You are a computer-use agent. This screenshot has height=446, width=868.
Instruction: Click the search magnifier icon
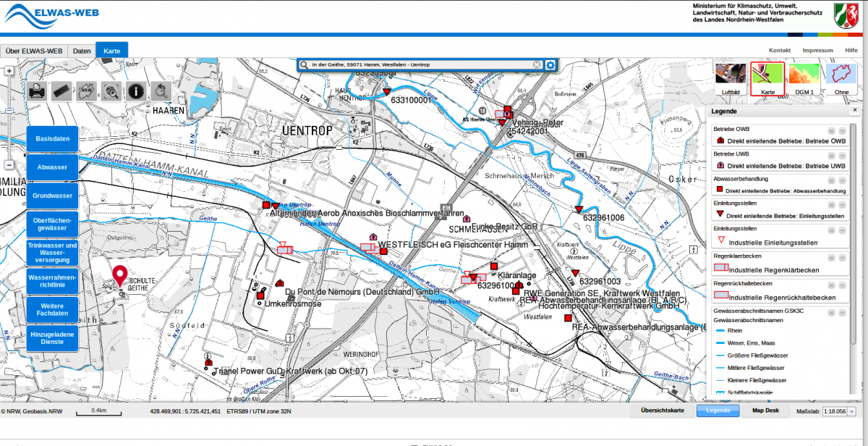pyautogui.click(x=305, y=65)
